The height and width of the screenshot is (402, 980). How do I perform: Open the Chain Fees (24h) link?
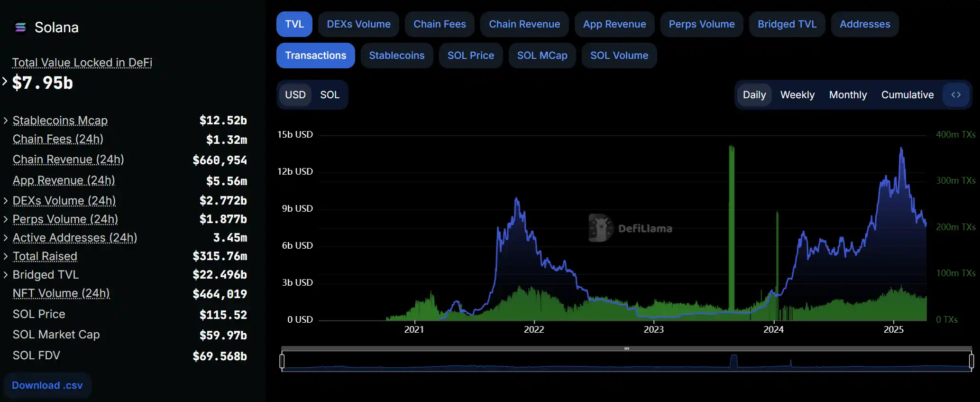58,139
